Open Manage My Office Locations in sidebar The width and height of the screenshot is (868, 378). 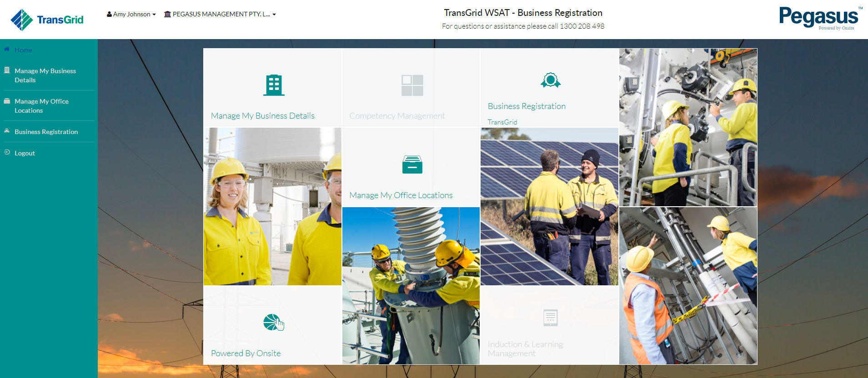click(41, 106)
